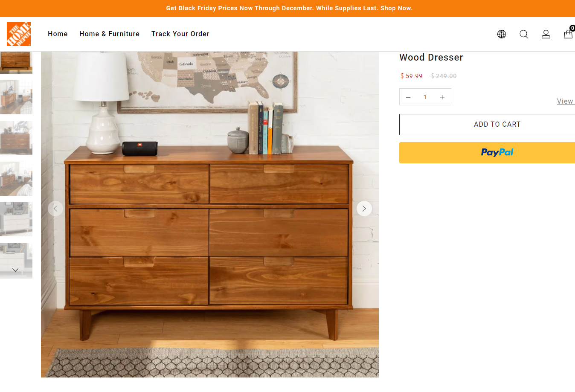Open the language globe selector
The image size is (575, 392).
click(x=502, y=34)
